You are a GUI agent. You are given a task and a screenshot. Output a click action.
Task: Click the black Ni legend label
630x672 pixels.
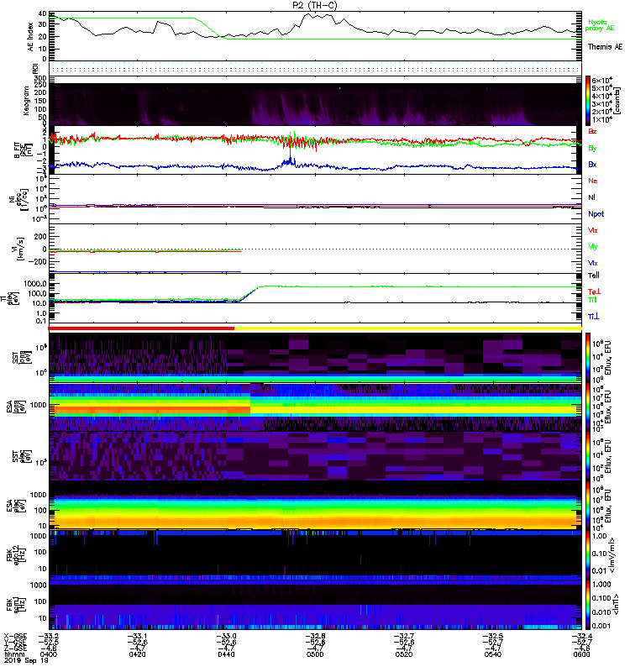click(591, 197)
